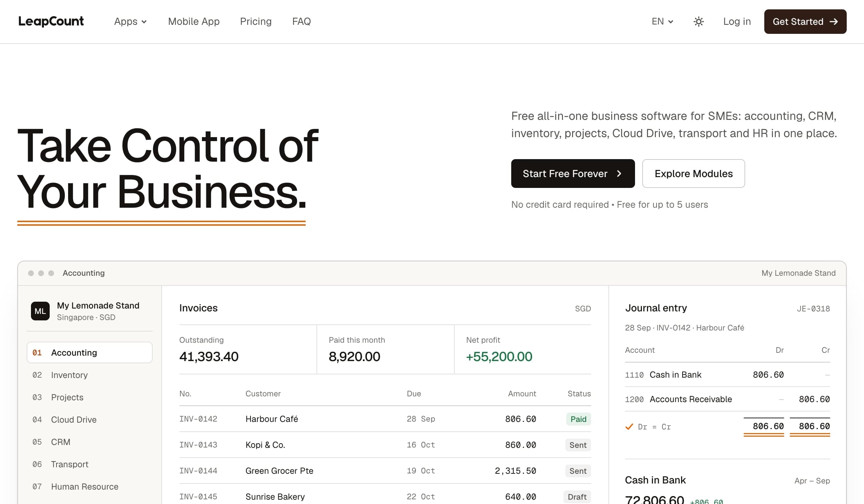Click the Sent badge for Green Grocer Pte
The width and height of the screenshot is (864, 504).
[578, 471]
